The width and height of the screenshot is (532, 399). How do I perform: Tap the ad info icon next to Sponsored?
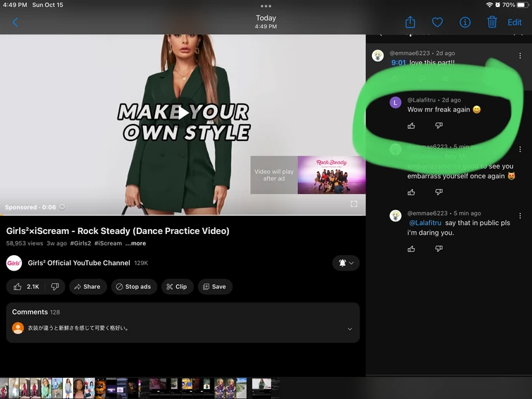tap(62, 207)
